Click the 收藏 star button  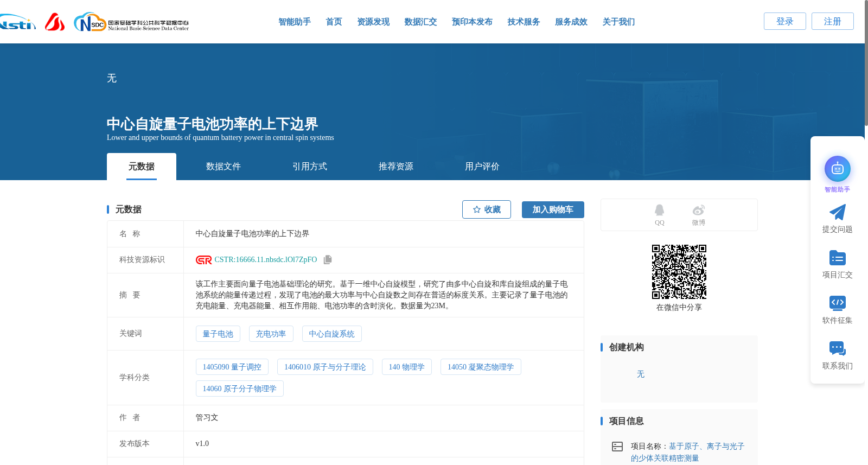(x=487, y=209)
